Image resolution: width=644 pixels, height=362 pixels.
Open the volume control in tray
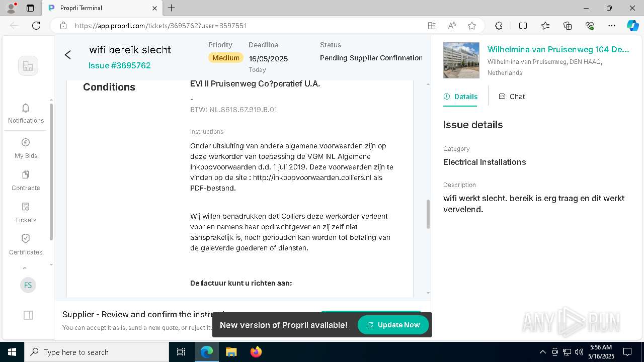579,352
